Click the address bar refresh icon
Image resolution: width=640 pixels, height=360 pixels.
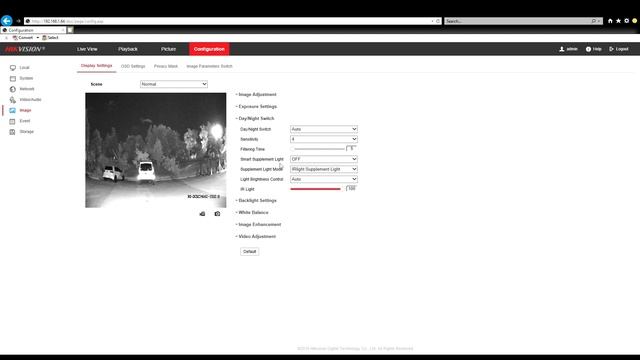438,21
